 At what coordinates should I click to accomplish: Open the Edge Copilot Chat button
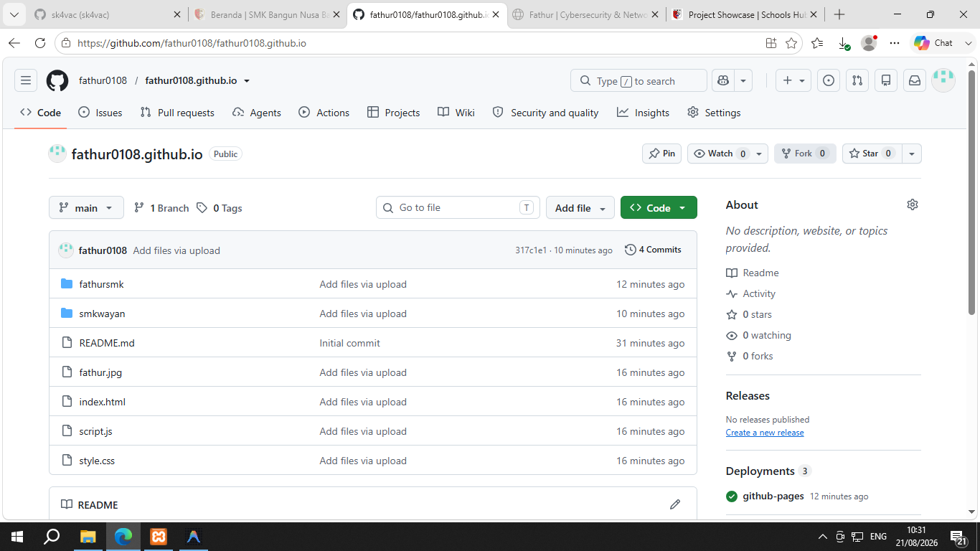(933, 43)
